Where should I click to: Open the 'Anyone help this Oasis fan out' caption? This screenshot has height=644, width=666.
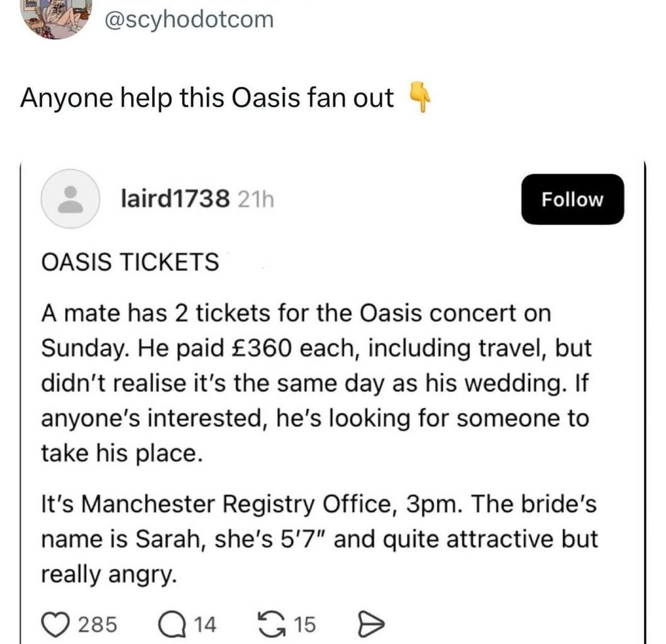click(x=207, y=98)
